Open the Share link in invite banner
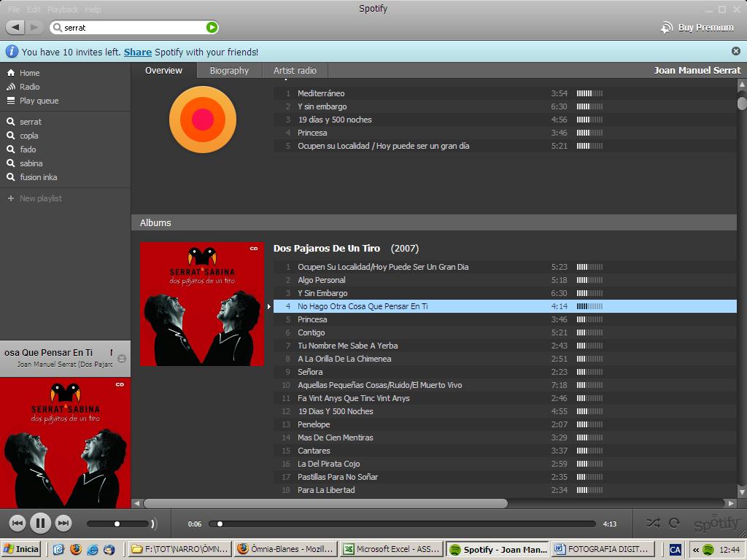Screen dimensions: 747x560 (138, 52)
